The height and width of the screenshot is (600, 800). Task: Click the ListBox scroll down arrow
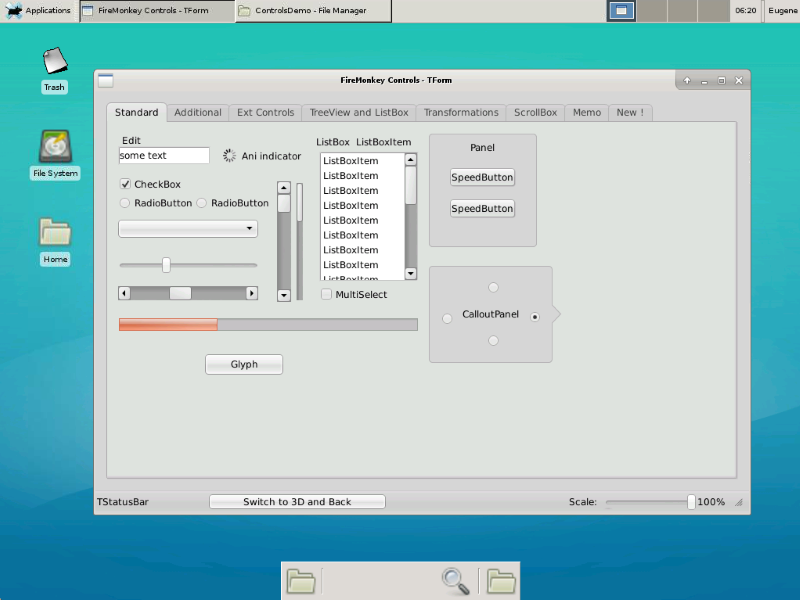[411, 273]
